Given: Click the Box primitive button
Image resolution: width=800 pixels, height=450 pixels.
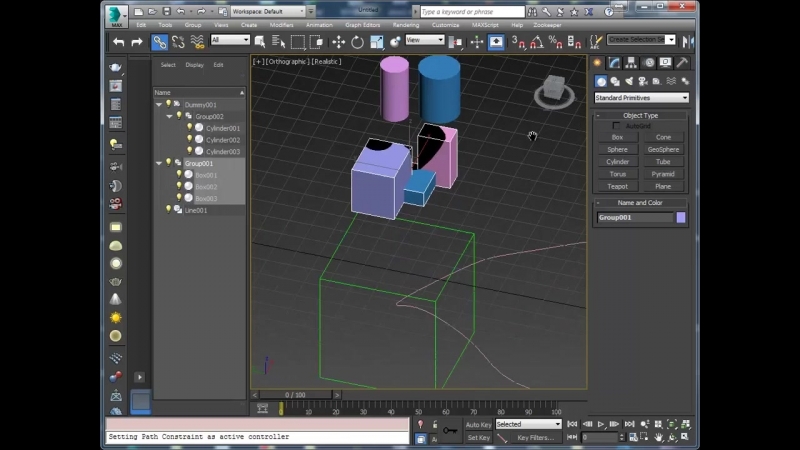Looking at the screenshot, I should [x=617, y=137].
